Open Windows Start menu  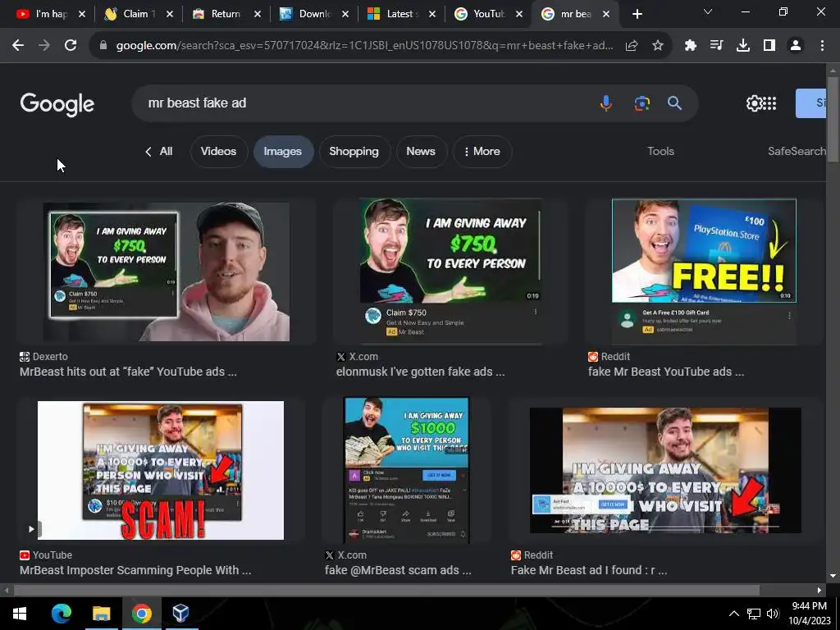(x=20, y=614)
